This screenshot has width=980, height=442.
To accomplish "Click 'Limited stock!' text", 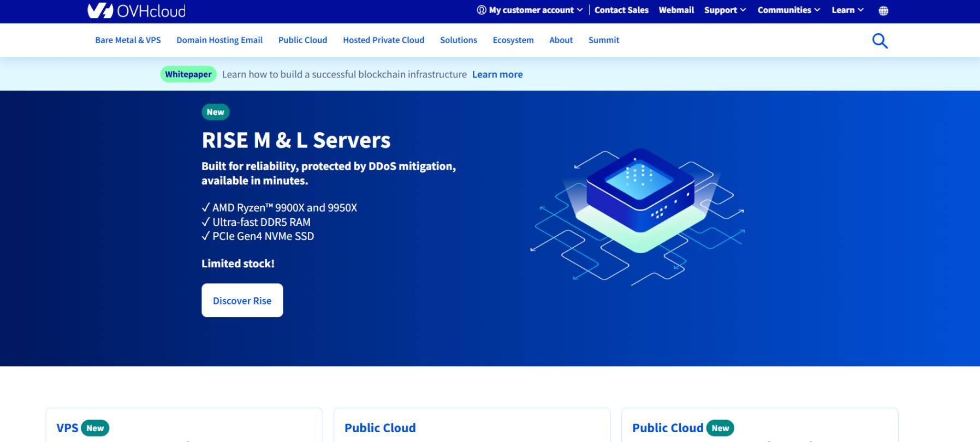I will [238, 264].
